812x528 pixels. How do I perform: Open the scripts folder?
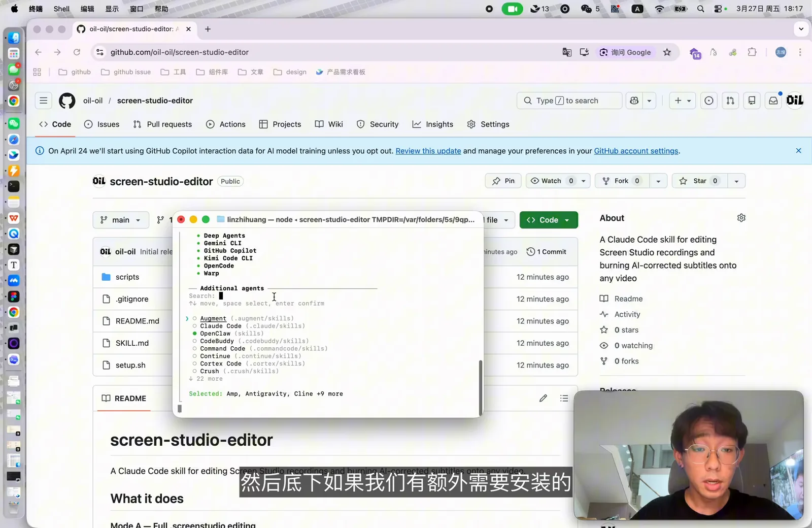[x=127, y=277]
